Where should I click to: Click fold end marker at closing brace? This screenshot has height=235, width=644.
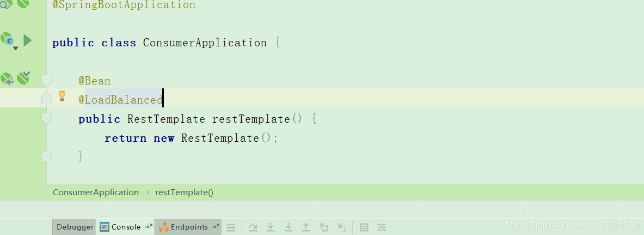pyautogui.click(x=46, y=156)
